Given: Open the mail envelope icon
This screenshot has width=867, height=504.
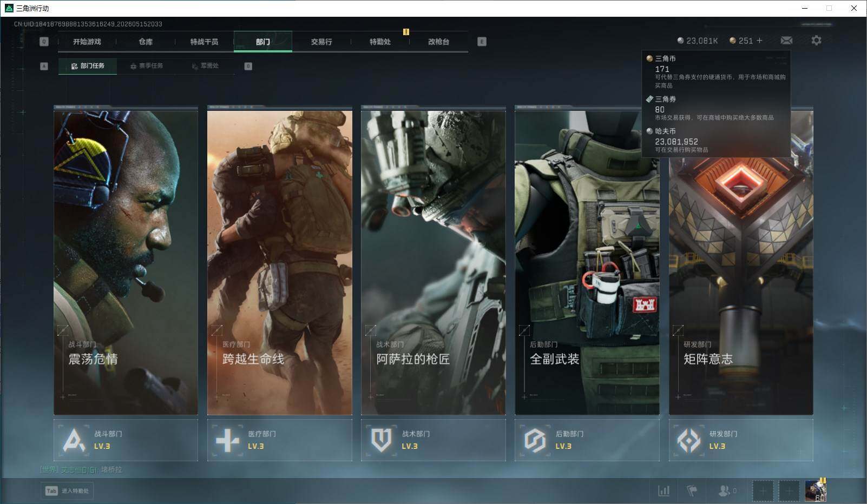Looking at the screenshot, I should point(786,41).
